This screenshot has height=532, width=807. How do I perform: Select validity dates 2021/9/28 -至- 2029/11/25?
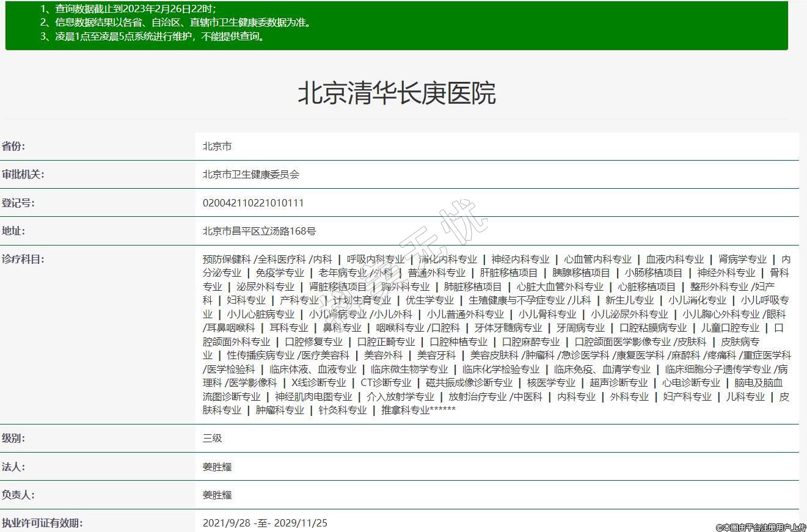click(x=265, y=523)
